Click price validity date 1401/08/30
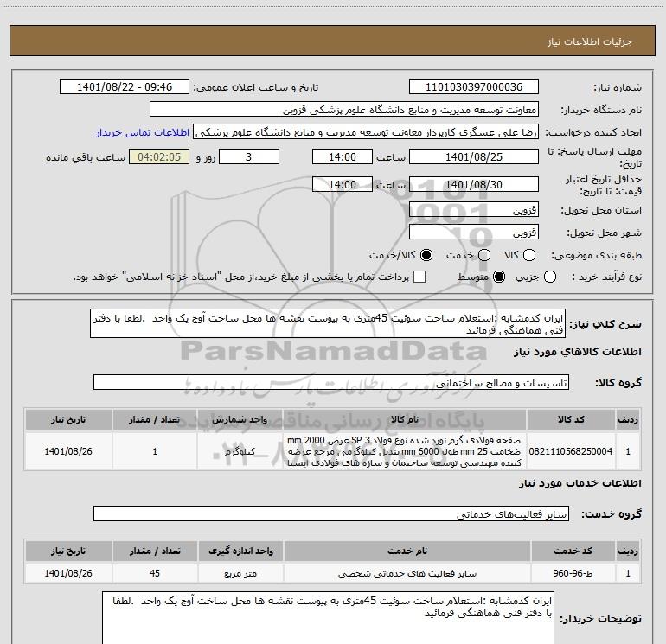666x644 pixels. tap(474, 184)
